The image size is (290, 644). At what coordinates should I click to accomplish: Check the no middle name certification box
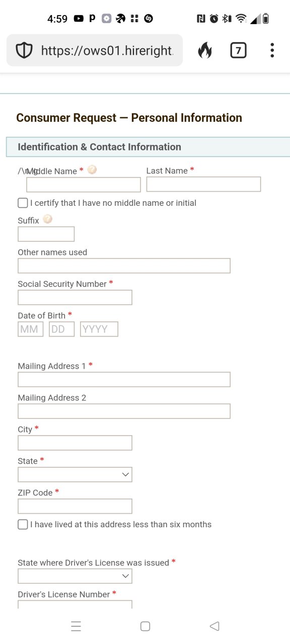pos(23,203)
